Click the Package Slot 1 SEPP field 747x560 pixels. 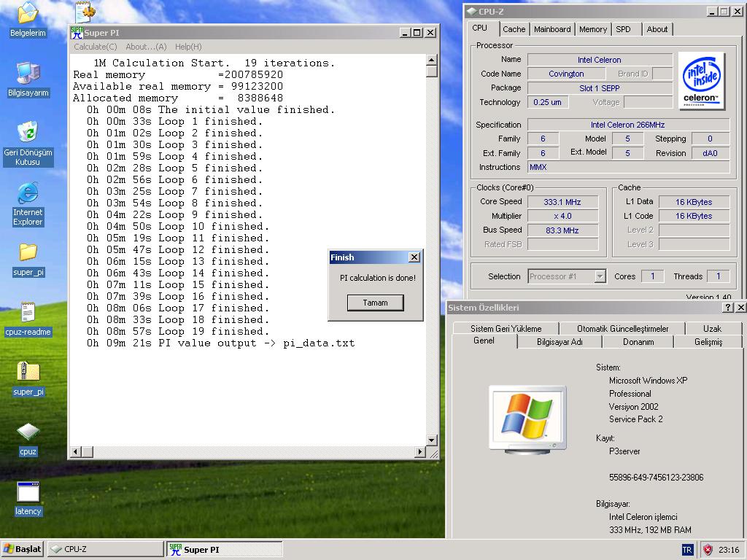coord(600,88)
